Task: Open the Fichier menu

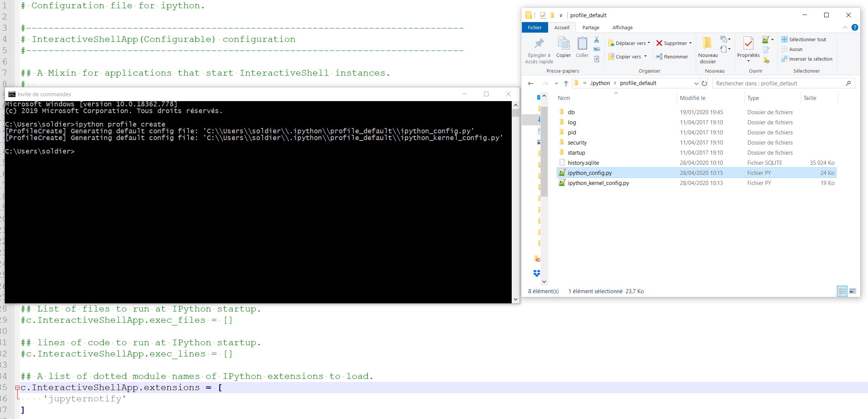Action: coord(535,27)
